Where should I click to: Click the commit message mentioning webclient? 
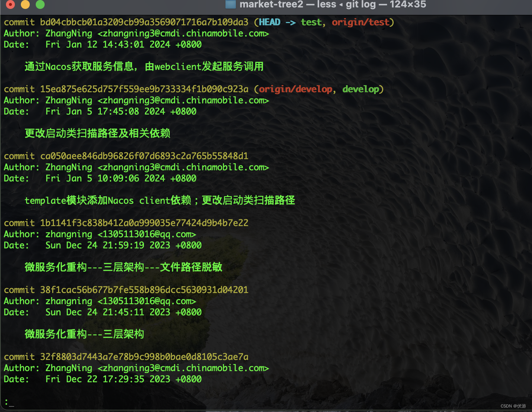tap(144, 67)
